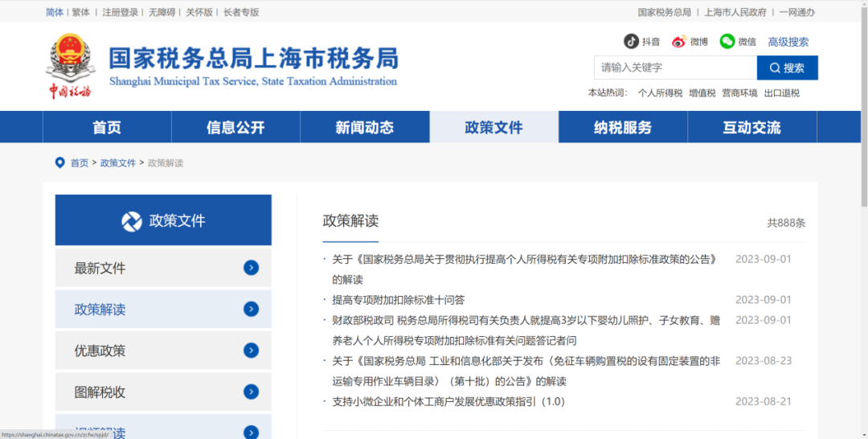Open article on 免征车辆购置税 第十批 announcement
Image resolution: width=868 pixels, height=439 pixels.
[x=526, y=371]
